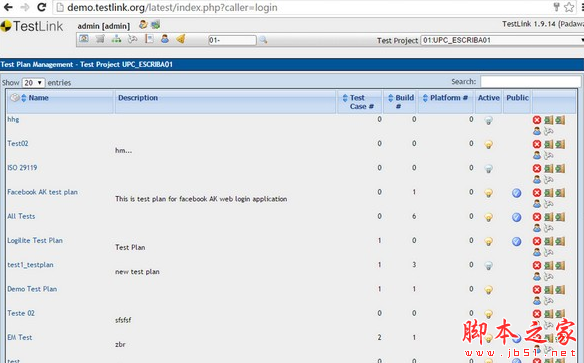The height and width of the screenshot is (363, 584).
Task: Assign user roles for hhg plan
Action: (537, 131)
